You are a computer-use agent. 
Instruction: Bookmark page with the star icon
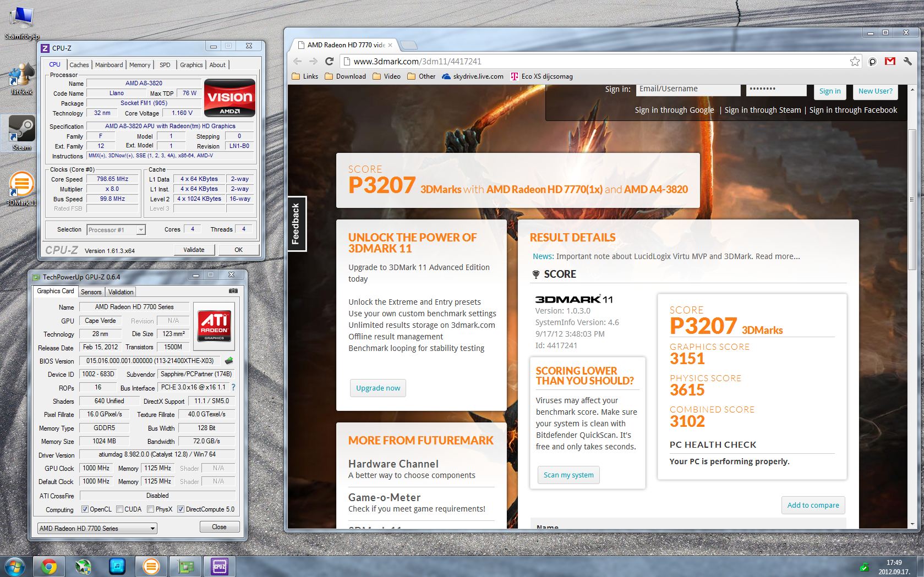[x=855, y=61]
